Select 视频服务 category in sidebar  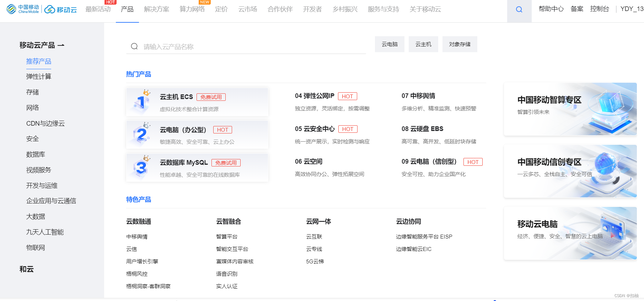click(39, 170)
